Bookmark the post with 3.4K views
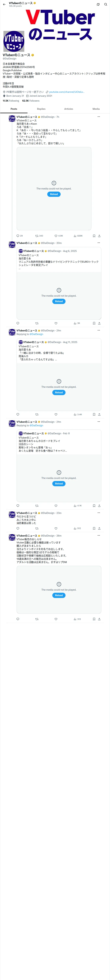The height and width of the screenshot is (980, 110). pyautogui.click(x=94, y=414)
